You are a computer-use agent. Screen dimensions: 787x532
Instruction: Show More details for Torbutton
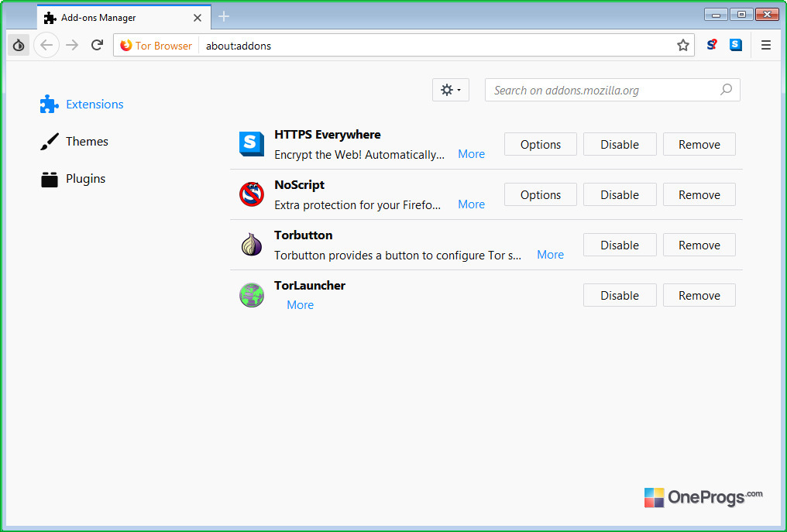pos(550,255)
